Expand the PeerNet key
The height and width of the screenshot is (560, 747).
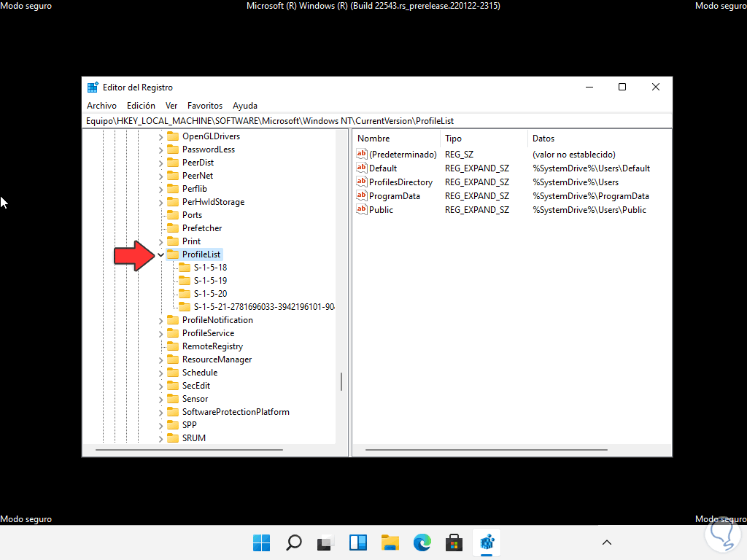(161, 176)
